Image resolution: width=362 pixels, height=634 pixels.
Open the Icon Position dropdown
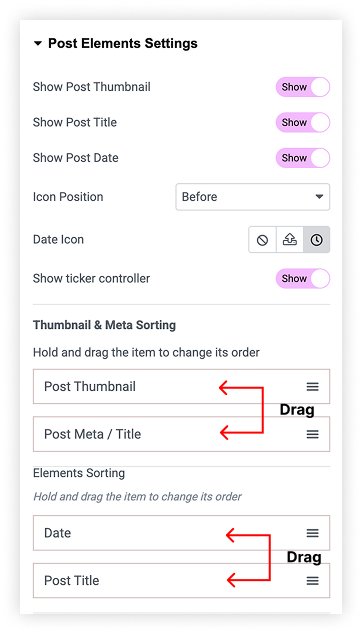(252, 197)
